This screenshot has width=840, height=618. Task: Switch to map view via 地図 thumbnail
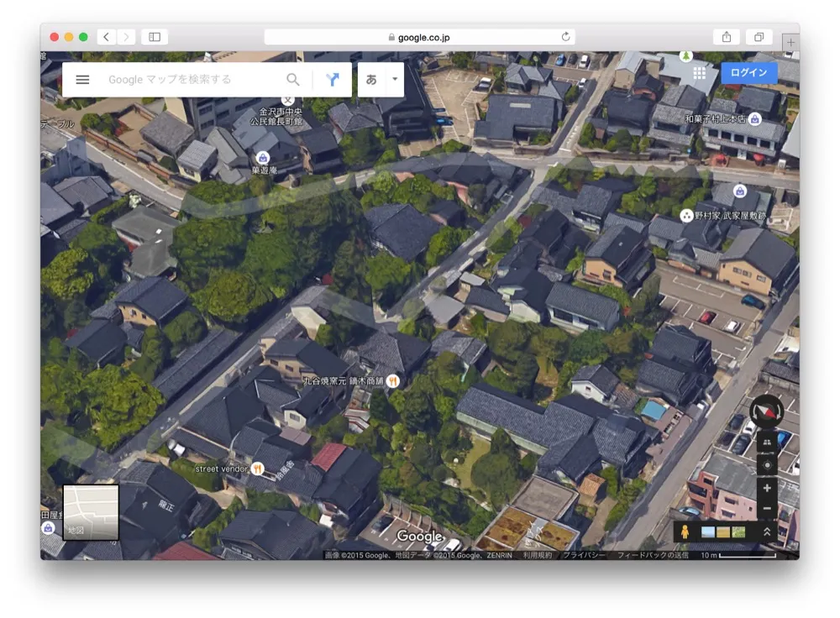tap(91, 511)
